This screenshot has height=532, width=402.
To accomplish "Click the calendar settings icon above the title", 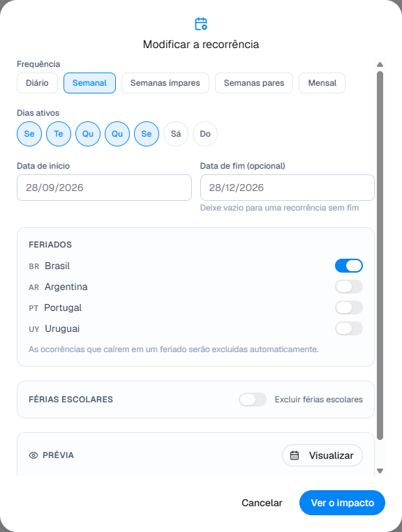I will tap(201, 24).
